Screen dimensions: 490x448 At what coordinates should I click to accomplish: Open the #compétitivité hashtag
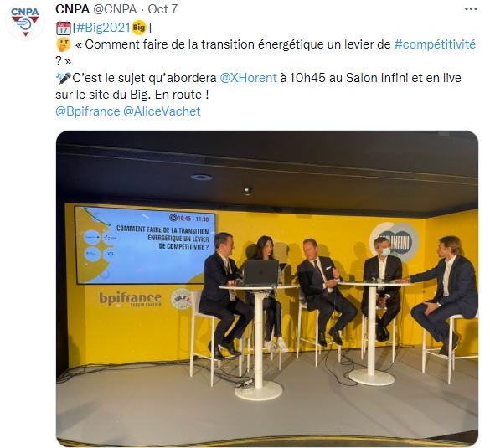click(x=435, y=44)
